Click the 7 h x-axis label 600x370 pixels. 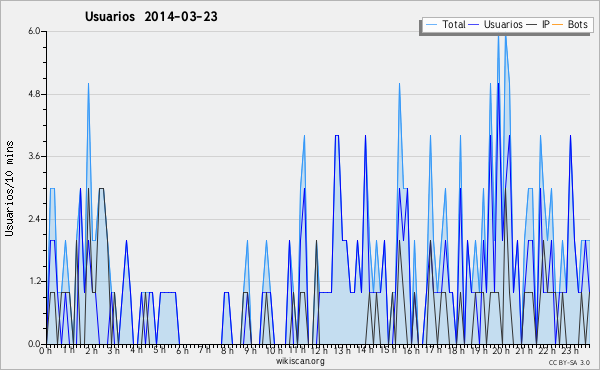pos(204,350)
